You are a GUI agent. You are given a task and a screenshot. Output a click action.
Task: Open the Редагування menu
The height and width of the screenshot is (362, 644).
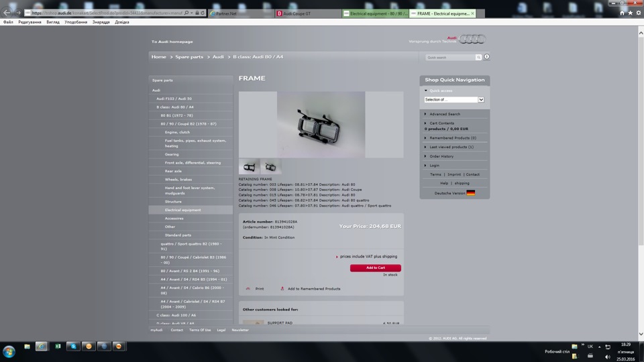(x=30, y=22)
